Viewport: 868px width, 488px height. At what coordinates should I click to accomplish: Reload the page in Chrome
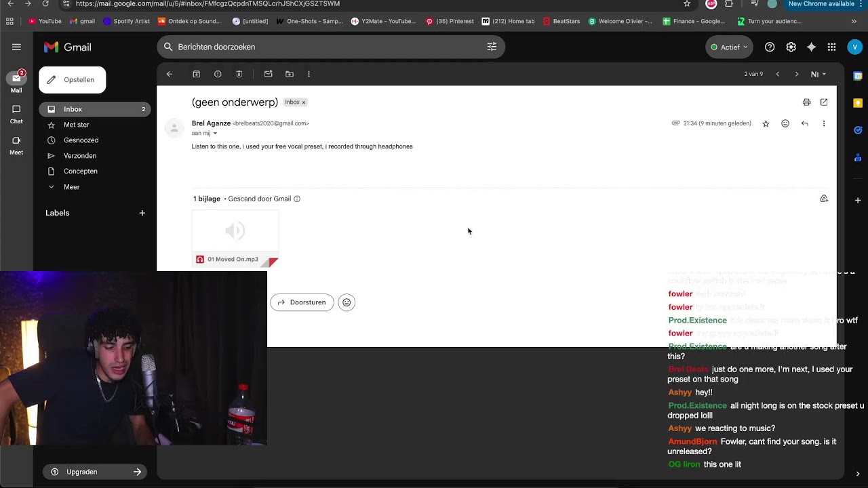point(45,4)
